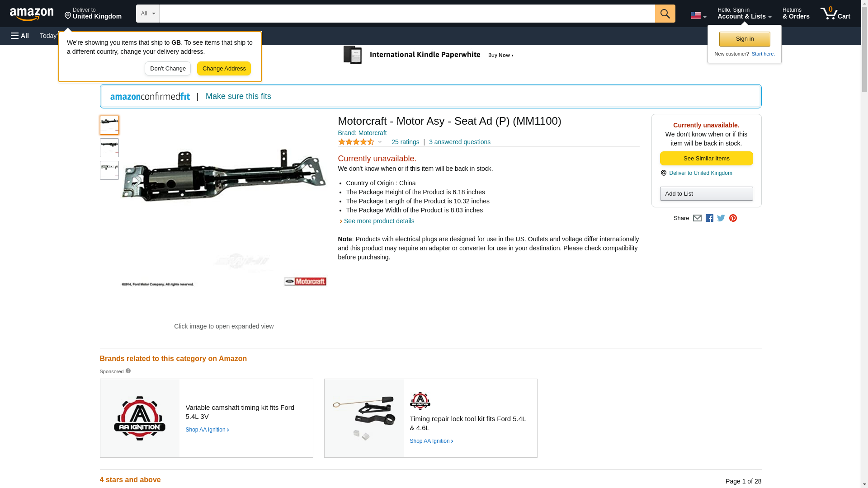Click the Sponsored info icon

click(x=128, y=371)
